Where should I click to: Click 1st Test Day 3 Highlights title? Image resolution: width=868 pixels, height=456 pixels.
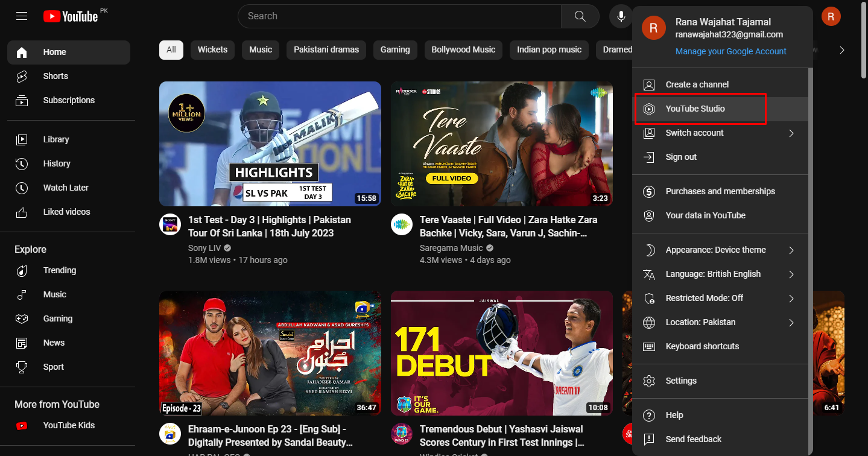(x=270, y=227)
